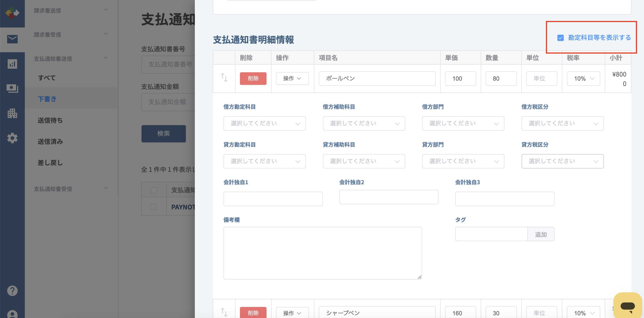Click the 支払通知金額 search field
The width and height of the screenshot is (644, 318).
[x=168, y=102]
